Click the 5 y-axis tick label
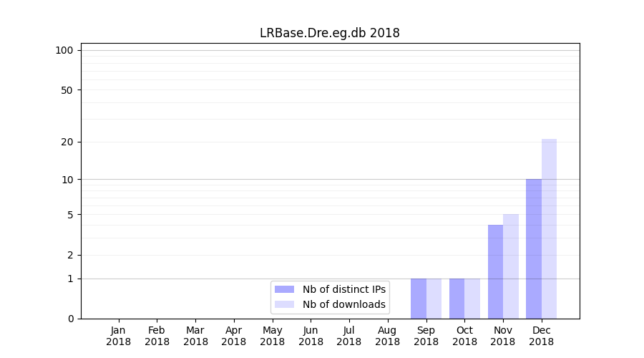Screen dimensions: 644x358 pyautogui.click(x=70, y=215)
